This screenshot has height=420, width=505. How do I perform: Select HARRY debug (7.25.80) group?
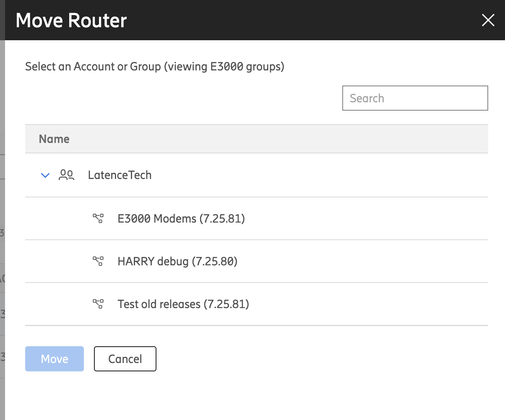257,261
